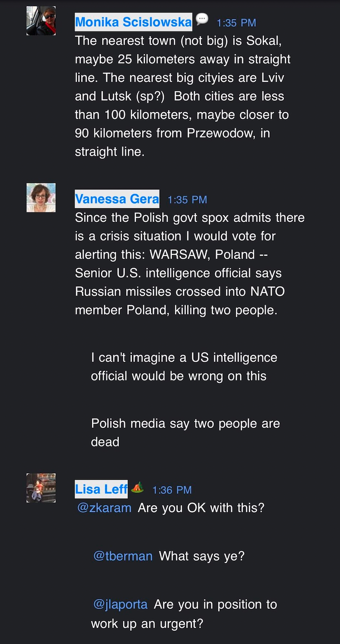Click the @zkaram mention
The width and height of the screenshot is (340, 644).
[105, 508]
